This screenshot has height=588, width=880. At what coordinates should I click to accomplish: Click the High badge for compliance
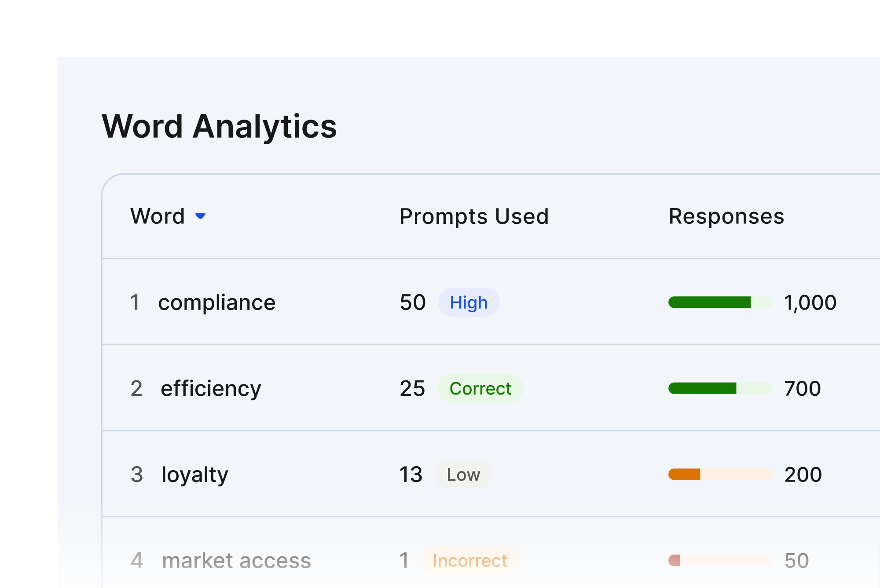coord(469,303)
